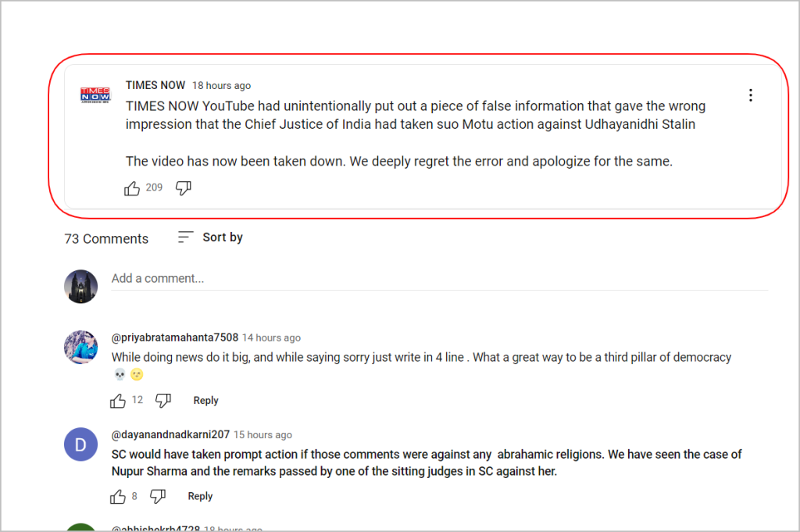The image size is (800, 532).
Task: Dislike the comment by @priyabratamahanta7508
Action: pyautogui.click(x=163, y=401)
